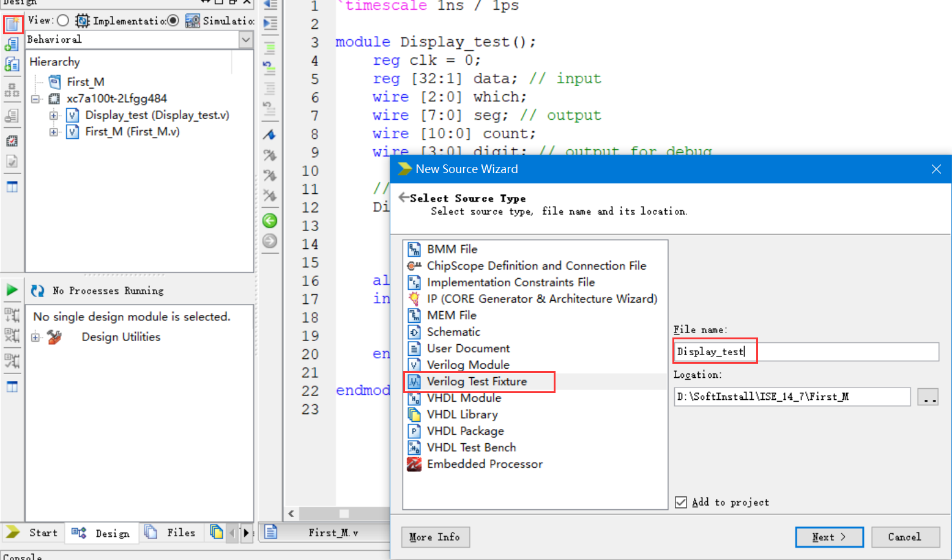
Task: Switch to the Files tab
Action: click(x=170, y=532)
